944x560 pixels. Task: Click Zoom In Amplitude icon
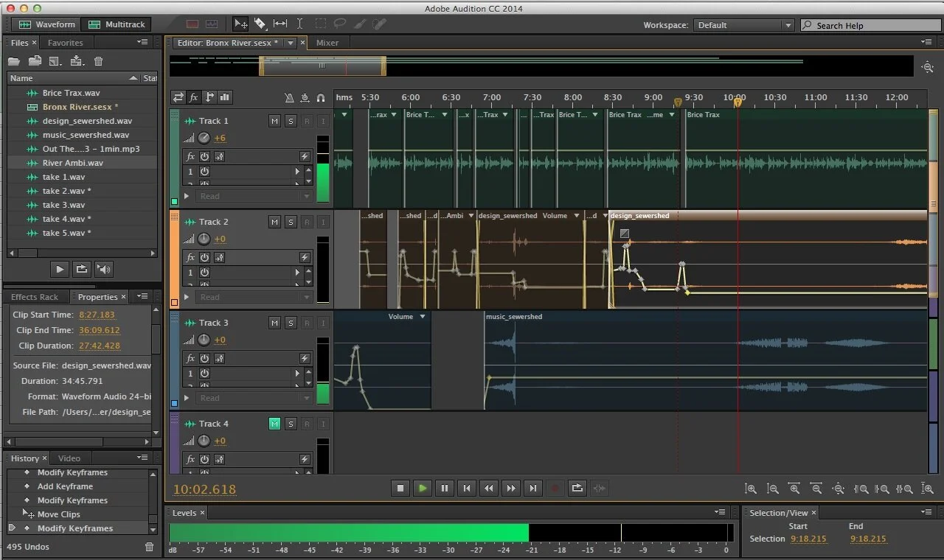pyautogui.click(x=751, y=489)
